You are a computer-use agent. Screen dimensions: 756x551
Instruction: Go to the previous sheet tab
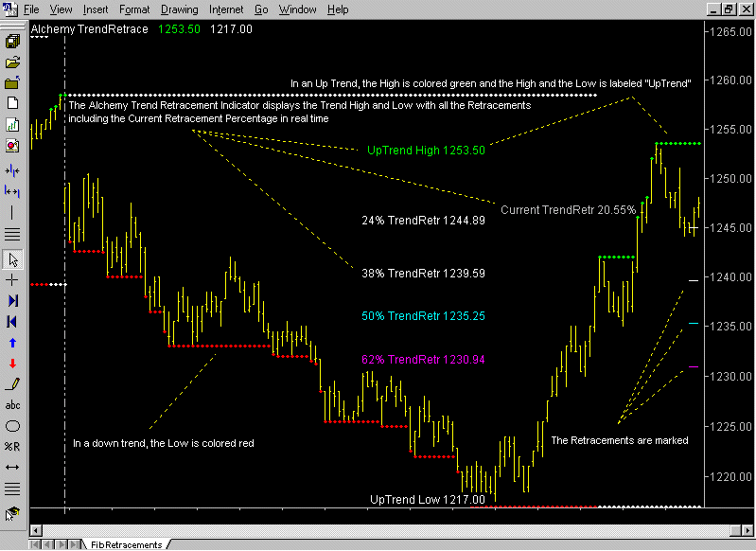pyautogui.click(x=47, y=544)
